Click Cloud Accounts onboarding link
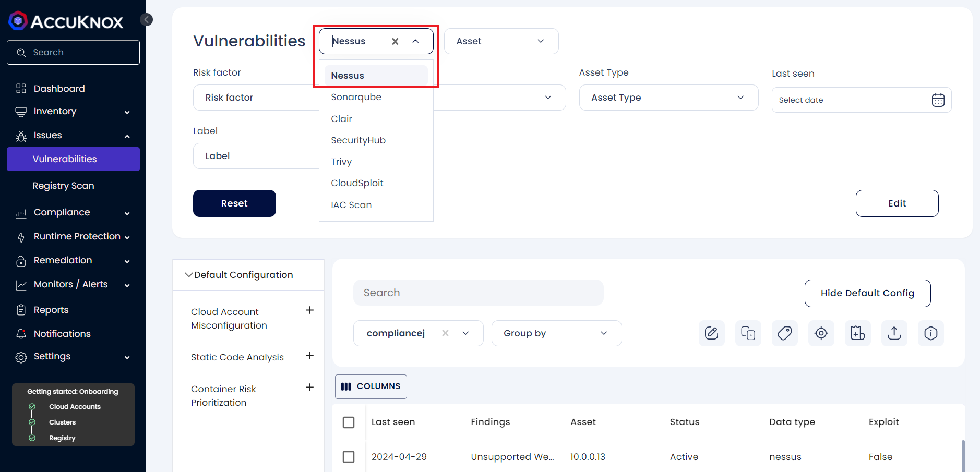980x472 pixels. click(75, 407)
